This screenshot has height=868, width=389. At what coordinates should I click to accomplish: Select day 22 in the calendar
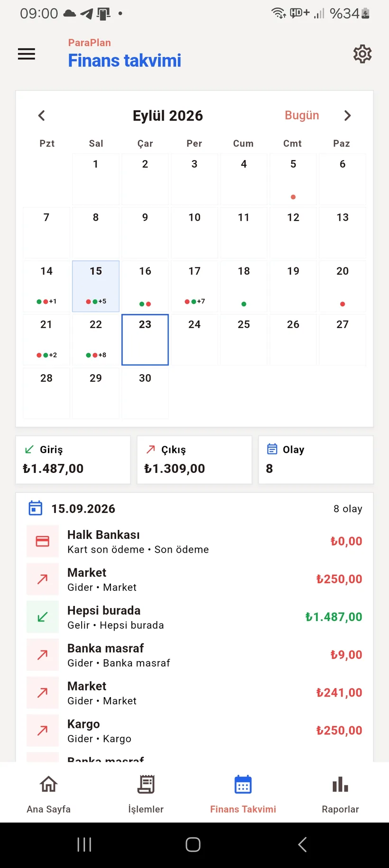96,340
